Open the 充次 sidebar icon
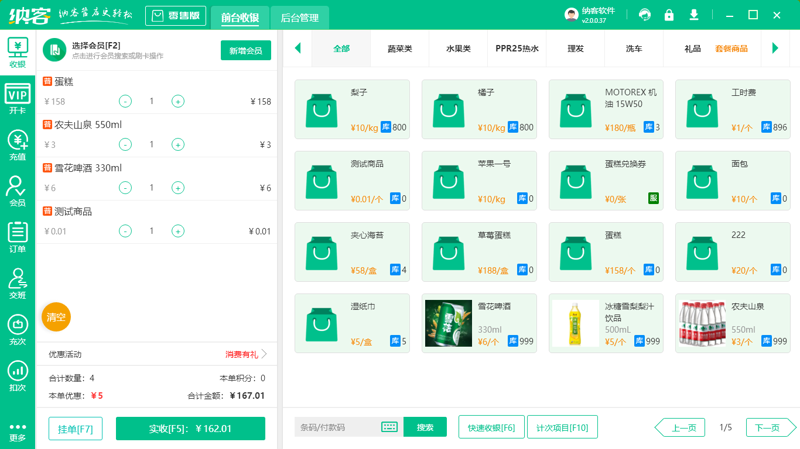800x449 pixels. (x=17, y=330)
